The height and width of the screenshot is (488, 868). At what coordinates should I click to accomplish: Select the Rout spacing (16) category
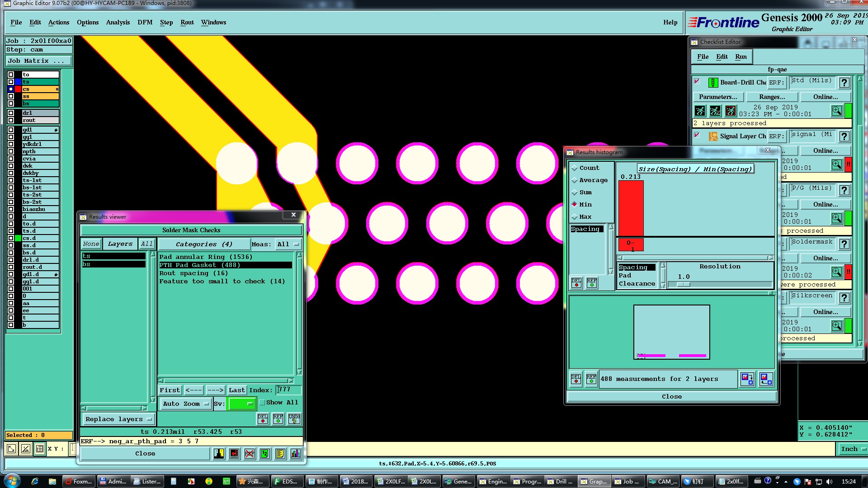[193, 273]
